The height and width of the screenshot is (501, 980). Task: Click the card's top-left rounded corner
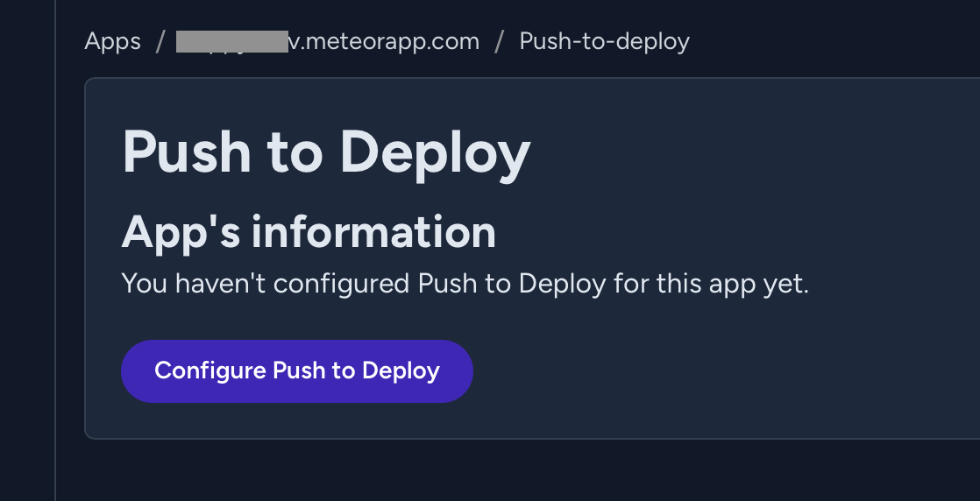88,81
